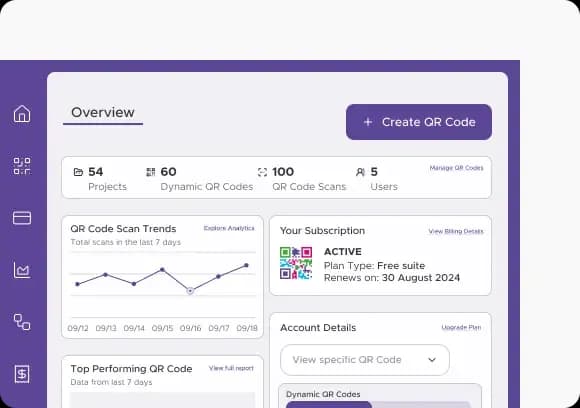Open the Manage QR Codes link
Screen dimensions: 580x408
(x=456, y=168)
